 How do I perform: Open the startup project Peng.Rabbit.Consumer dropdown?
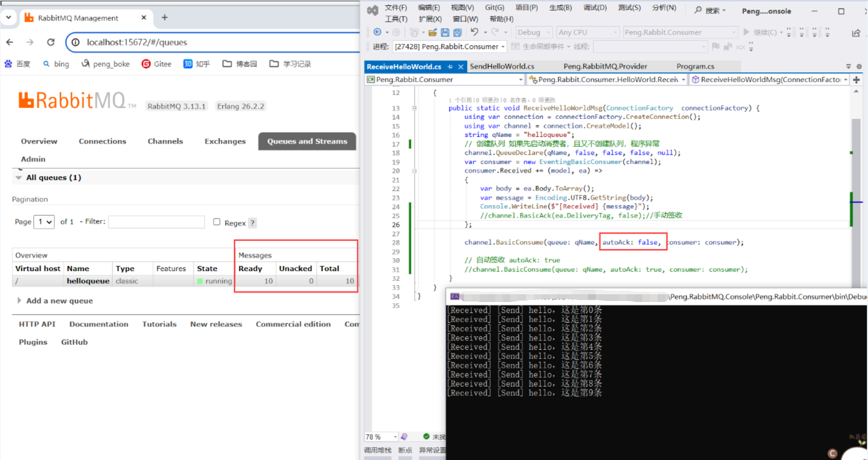pyautogui.click(x=680, y=33)
